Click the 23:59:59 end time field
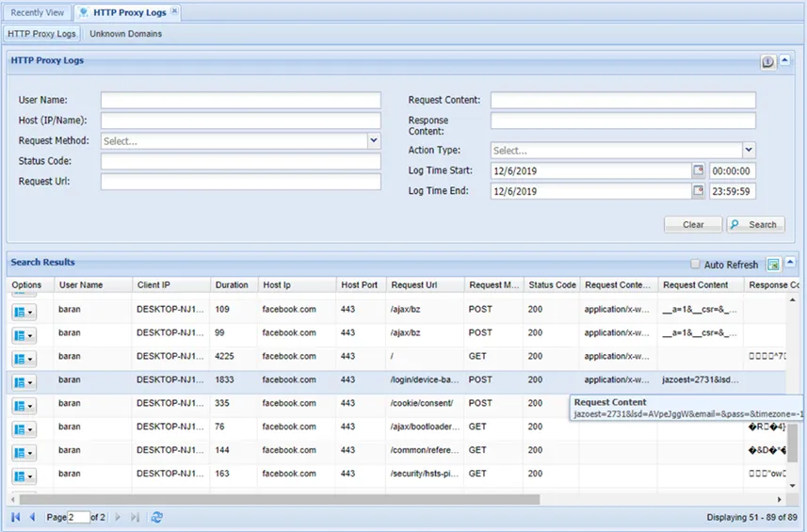 tap(733, 191)
